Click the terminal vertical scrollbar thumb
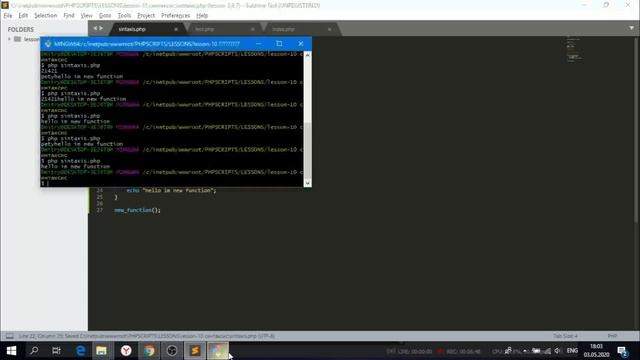Viewport: 640px width, 360px height. 308,151
